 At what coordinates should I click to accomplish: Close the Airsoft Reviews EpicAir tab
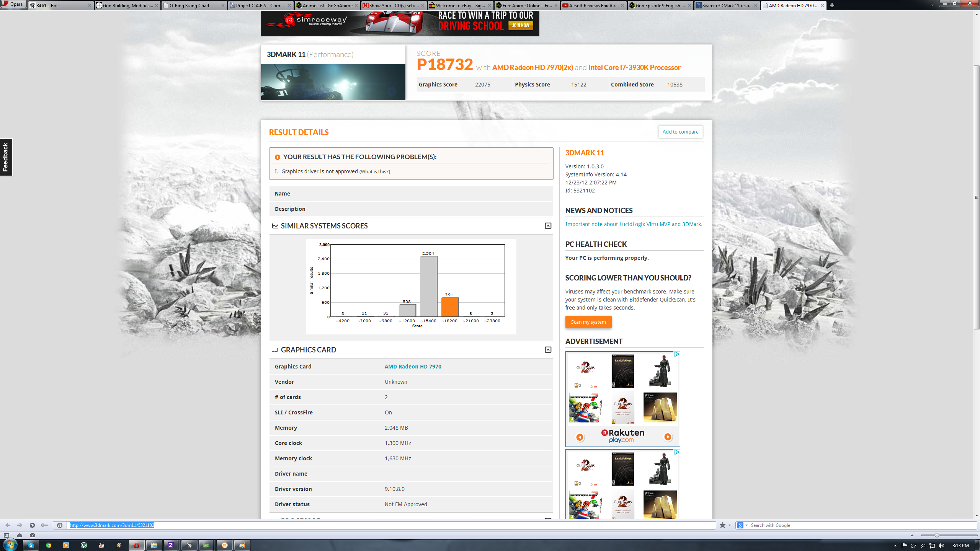click(x=622, y=5)
